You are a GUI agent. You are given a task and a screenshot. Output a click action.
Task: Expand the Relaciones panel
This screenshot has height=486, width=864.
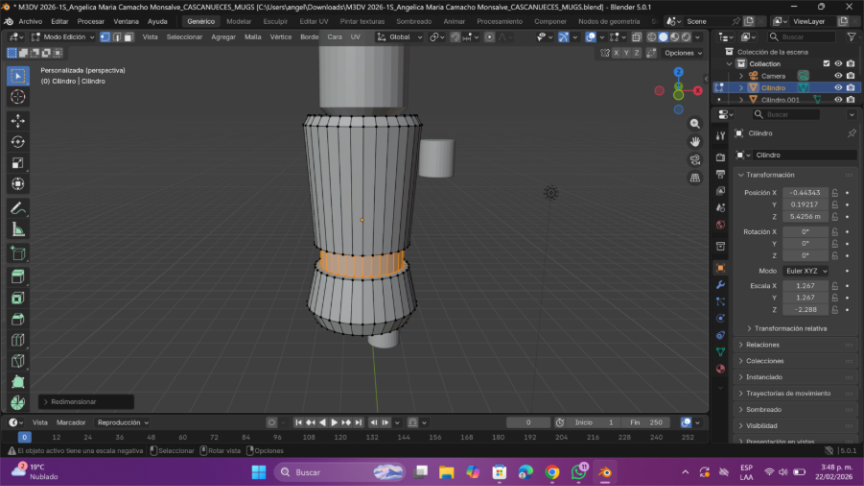click(x=763, y=345)
